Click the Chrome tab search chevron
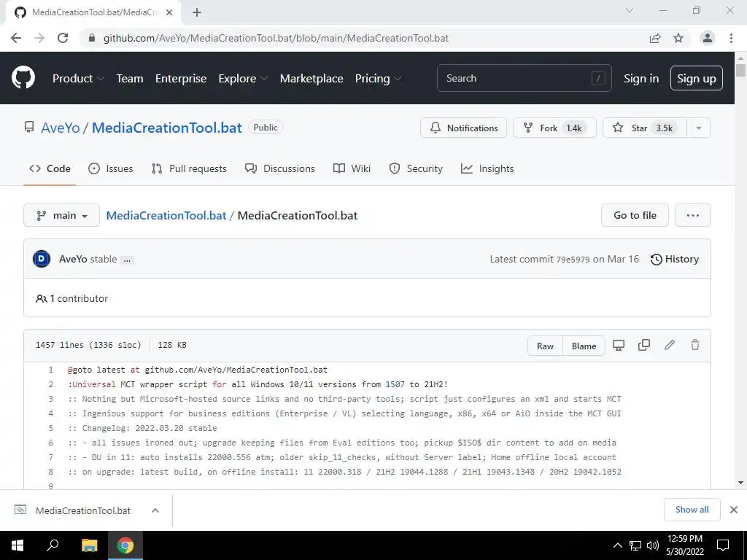This screenshot has width=747, height=560. (630, 10)
